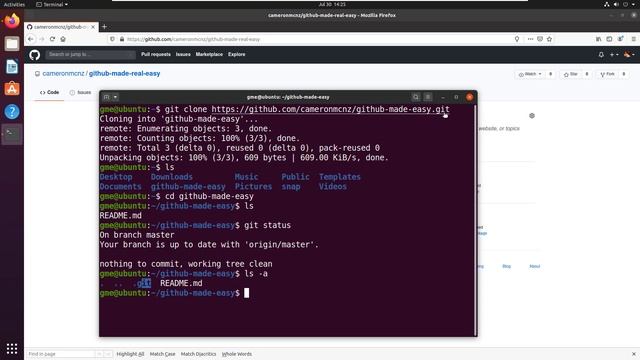Open the GitHub user avatar menu
This screenshot has height=360, width=640.
click(x=629, y=55)
